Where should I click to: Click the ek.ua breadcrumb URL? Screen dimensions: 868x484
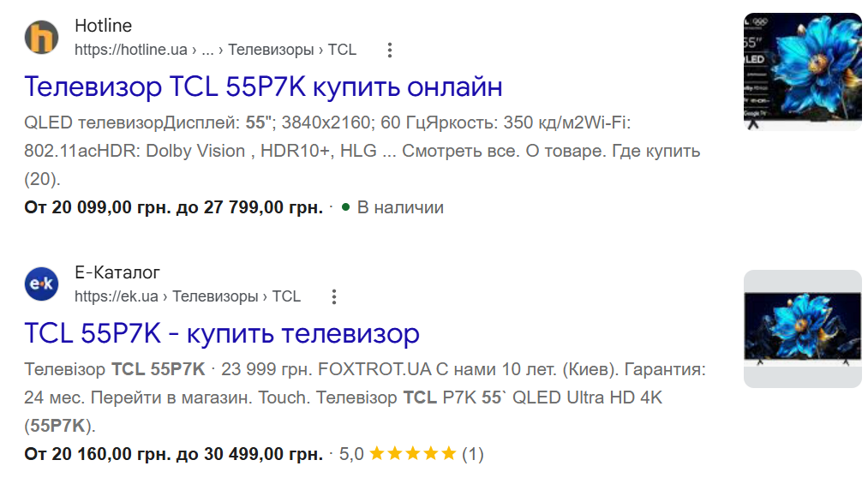[x=188, y=296]
